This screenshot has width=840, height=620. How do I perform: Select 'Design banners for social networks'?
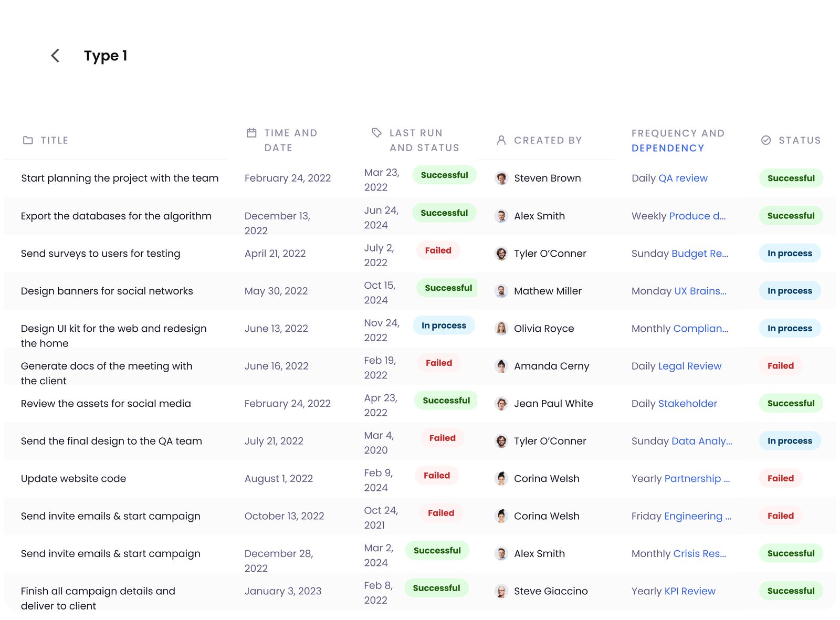107,291
